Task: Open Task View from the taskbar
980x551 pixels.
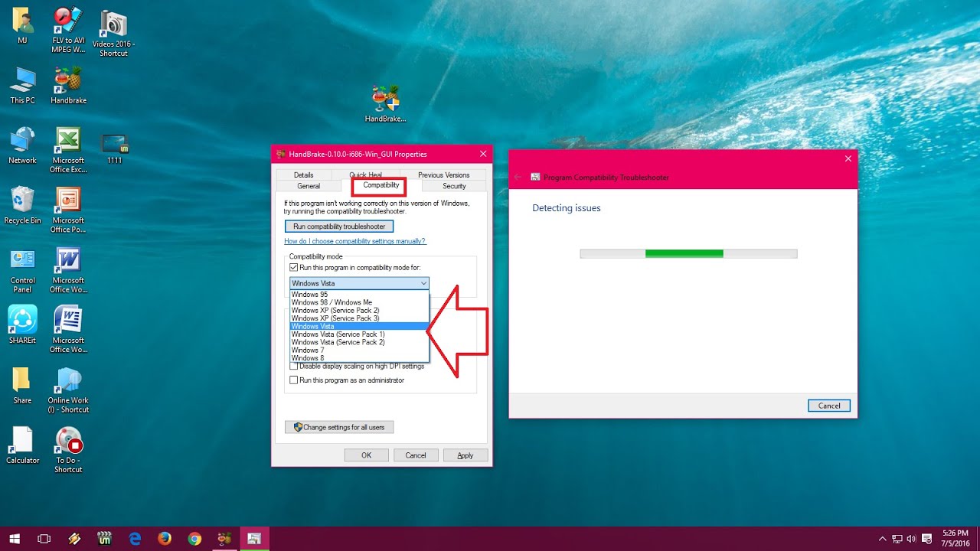Action: click(x=44, y=539)
